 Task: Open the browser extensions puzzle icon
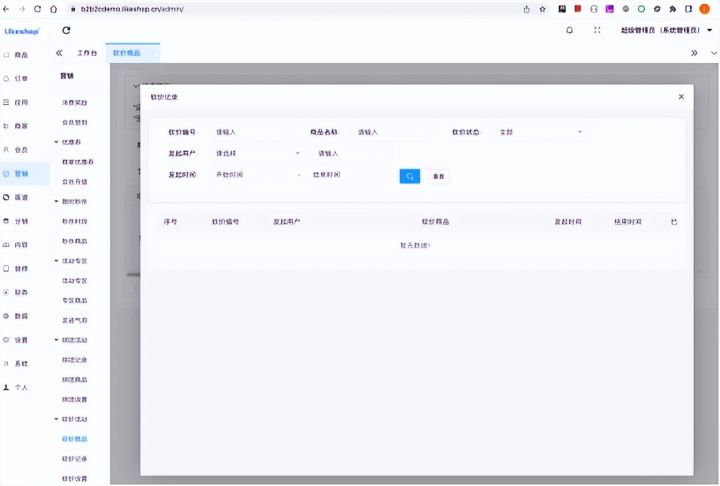click(x=673, y=9)
